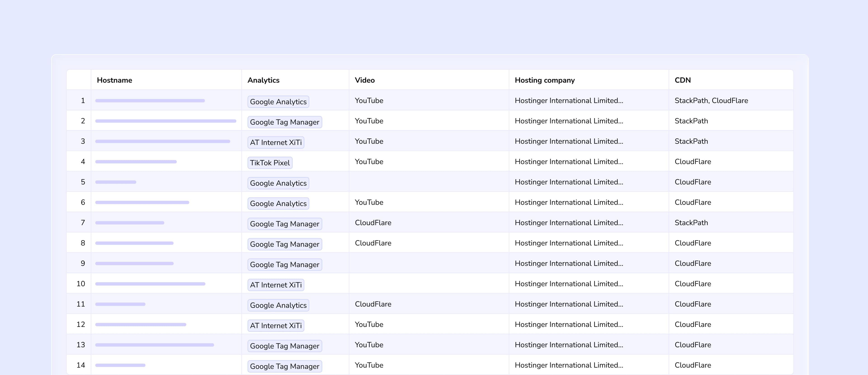This screenshot has width=868, height=375.
Task: Click the YouTube cell in row 12
Action: [x=369, y=324]
